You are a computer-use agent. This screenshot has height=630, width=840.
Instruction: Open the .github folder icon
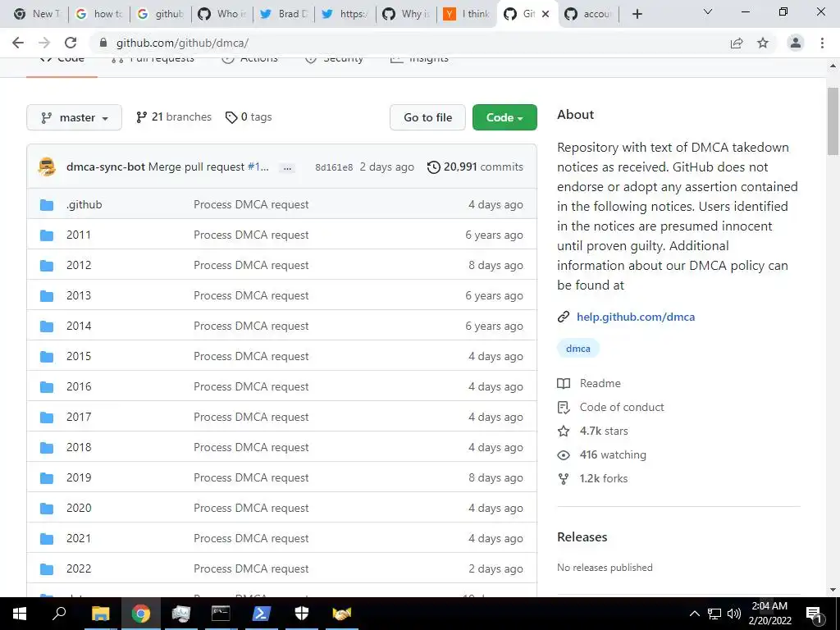tap(47, 204)
